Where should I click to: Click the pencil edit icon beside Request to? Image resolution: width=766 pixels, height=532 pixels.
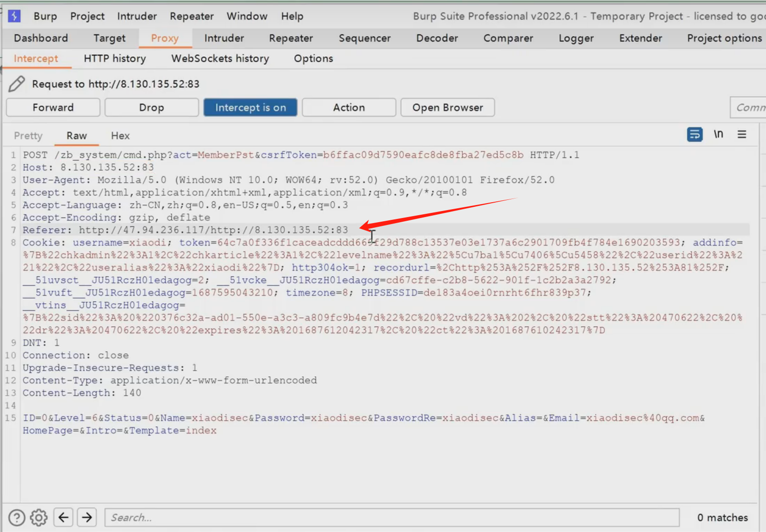pos(17,84)
